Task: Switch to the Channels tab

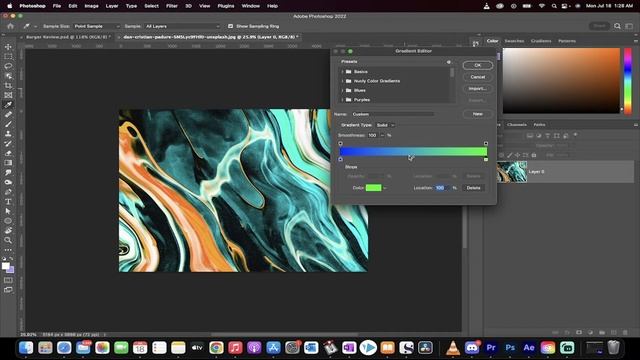Action: point(517,124)
